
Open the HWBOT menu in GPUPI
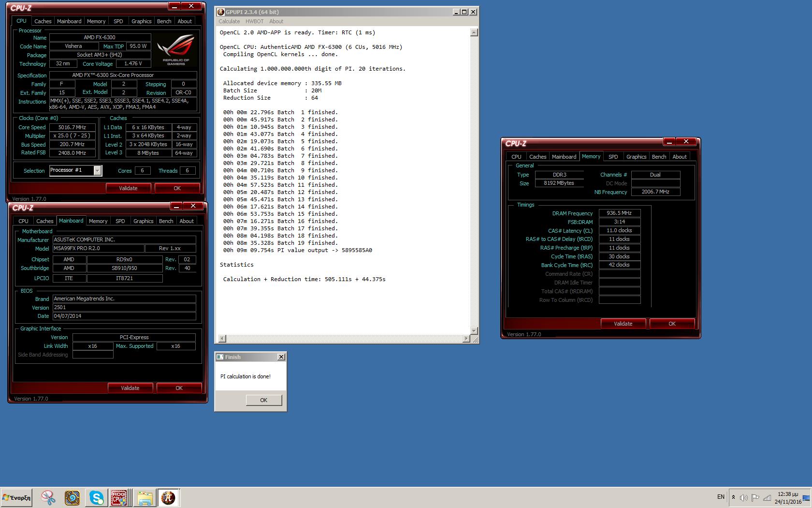[x=254, y=21]
